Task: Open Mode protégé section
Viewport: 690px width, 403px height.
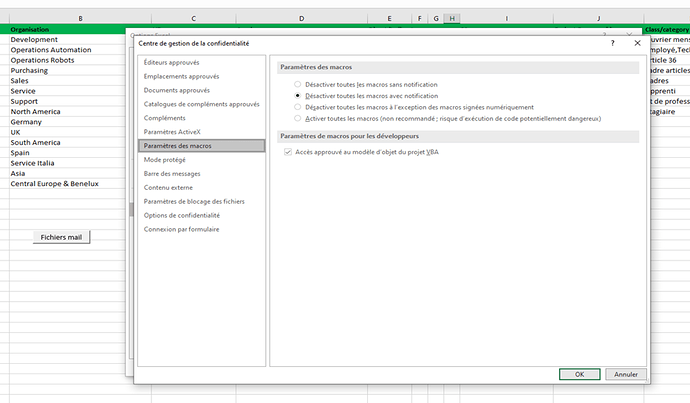Action: coord(202,160)
